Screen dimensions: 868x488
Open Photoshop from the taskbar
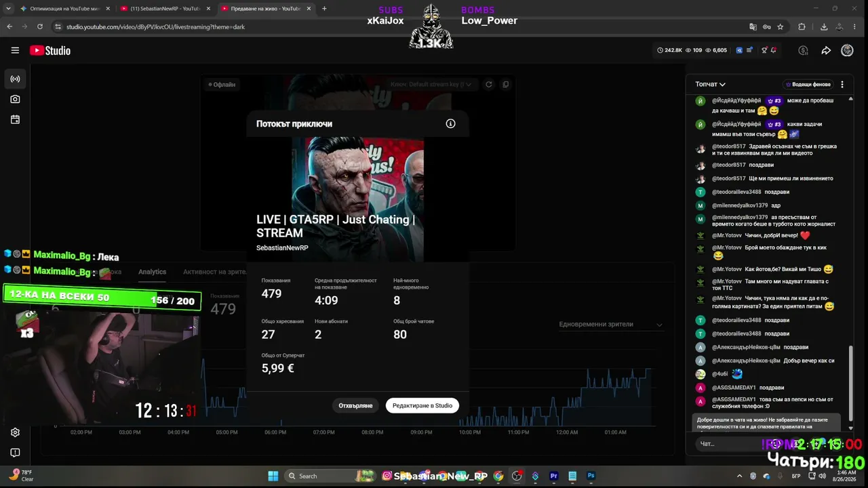(x=591, y=476)
